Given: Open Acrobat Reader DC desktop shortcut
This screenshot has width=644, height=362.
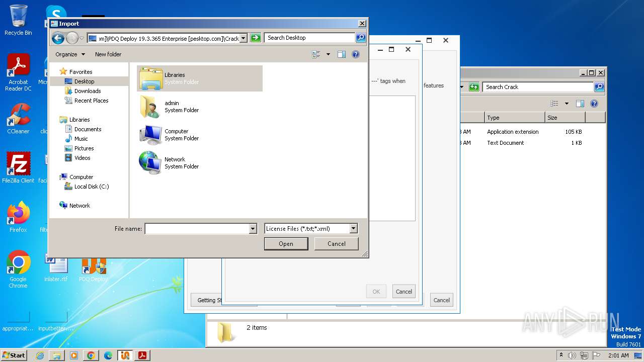Looking at the screenshot, I should coord(18,72).
